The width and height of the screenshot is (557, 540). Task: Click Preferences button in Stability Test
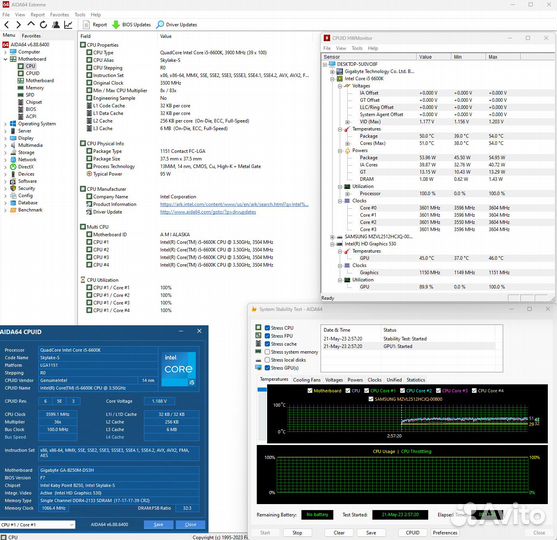pyautogui.click(x=445, y=533)
